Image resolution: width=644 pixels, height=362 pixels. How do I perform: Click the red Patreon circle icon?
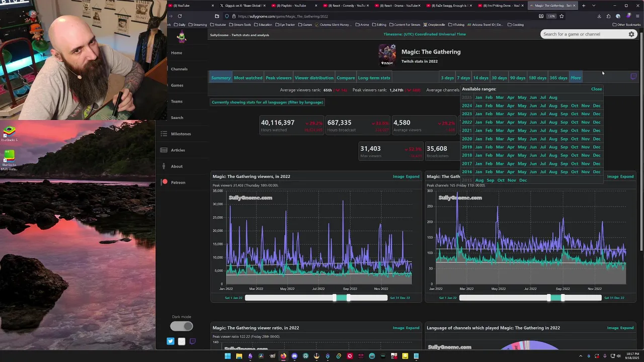click(165, 182)
